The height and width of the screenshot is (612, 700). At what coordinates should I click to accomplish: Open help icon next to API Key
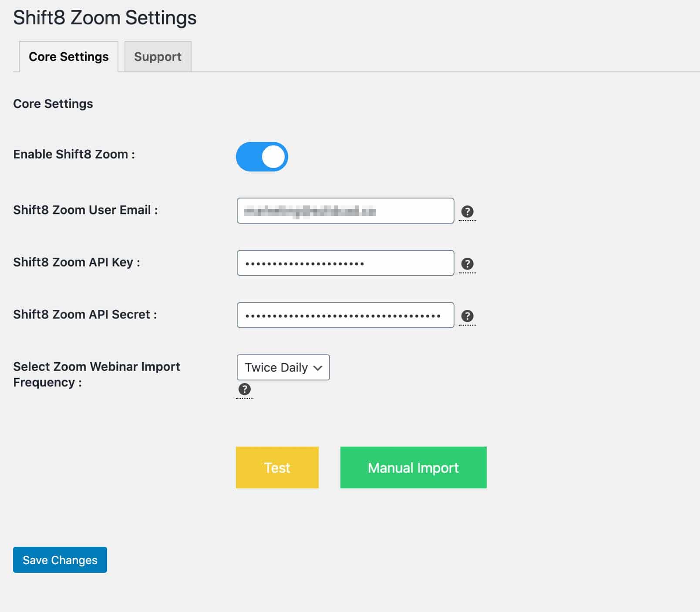tap(467, 264)
